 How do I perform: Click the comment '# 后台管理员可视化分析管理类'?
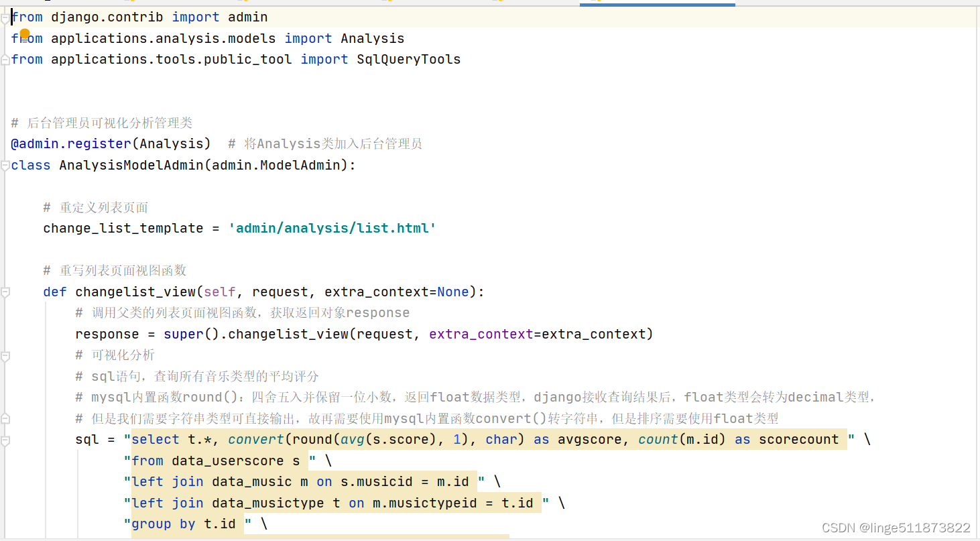click(102, 123)
